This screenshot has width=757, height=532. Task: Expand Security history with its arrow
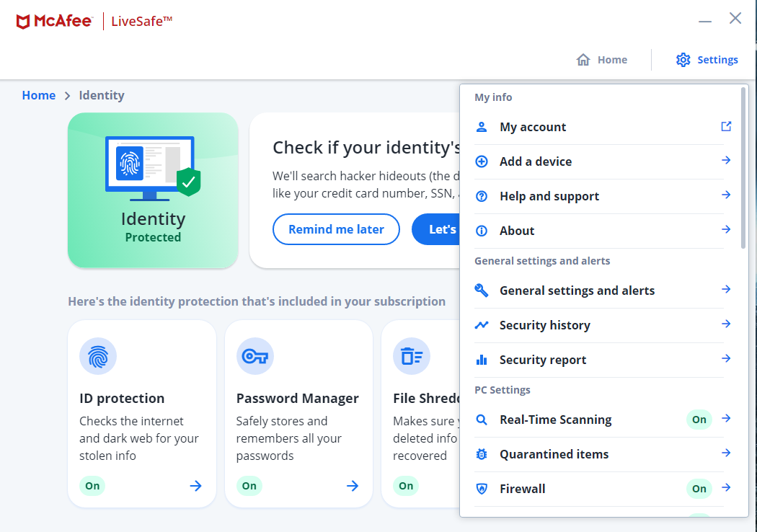click(x=725, y=324)
